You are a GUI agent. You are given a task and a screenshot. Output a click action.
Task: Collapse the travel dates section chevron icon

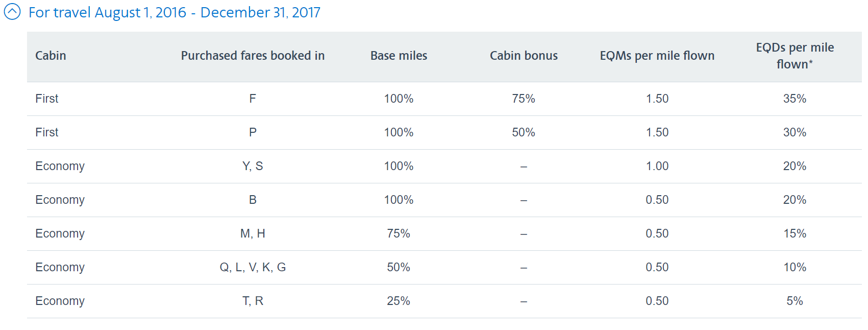[x=12, y=12]
